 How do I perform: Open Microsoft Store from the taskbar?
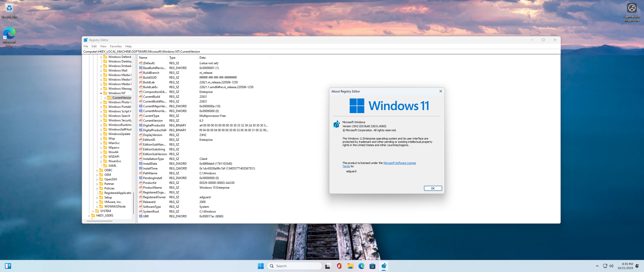pos(372,266)
